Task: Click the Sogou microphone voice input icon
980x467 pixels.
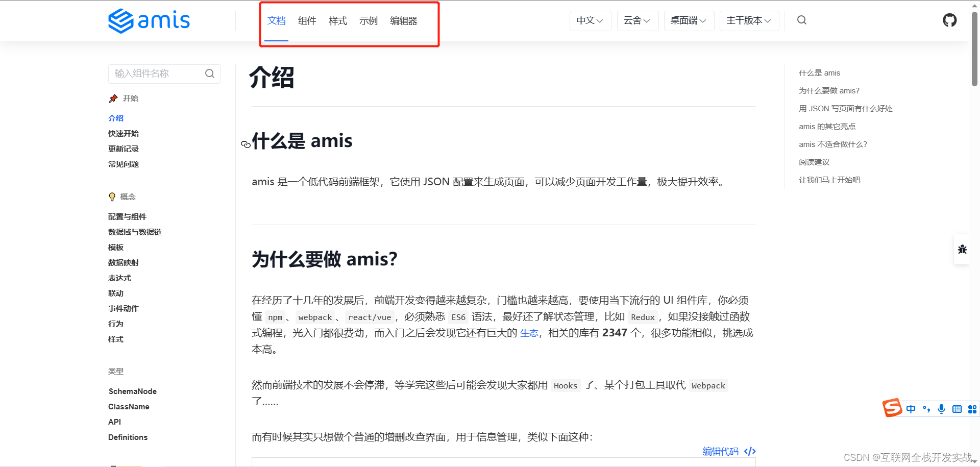Action: click(x=942, y=409)
